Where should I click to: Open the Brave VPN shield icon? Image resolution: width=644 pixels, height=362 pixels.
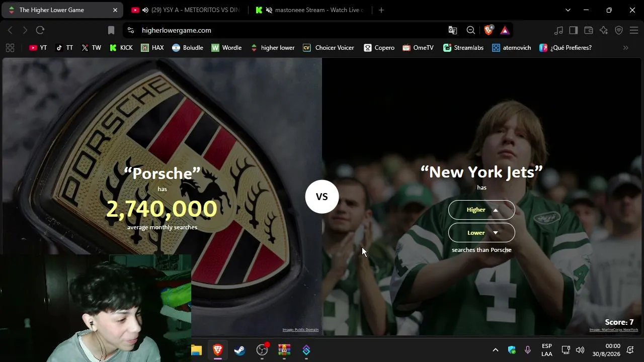pyautogui.click(x=619, y=30)
